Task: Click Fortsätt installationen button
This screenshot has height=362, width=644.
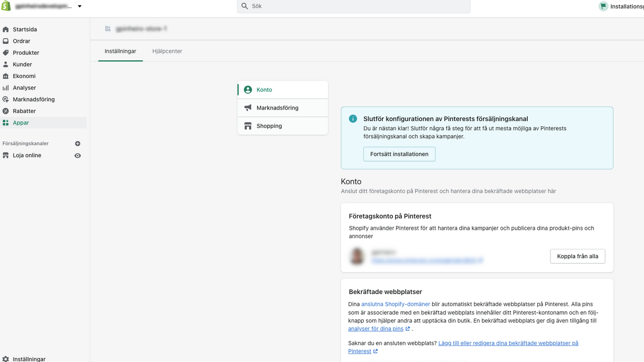Action: (399, 154)
